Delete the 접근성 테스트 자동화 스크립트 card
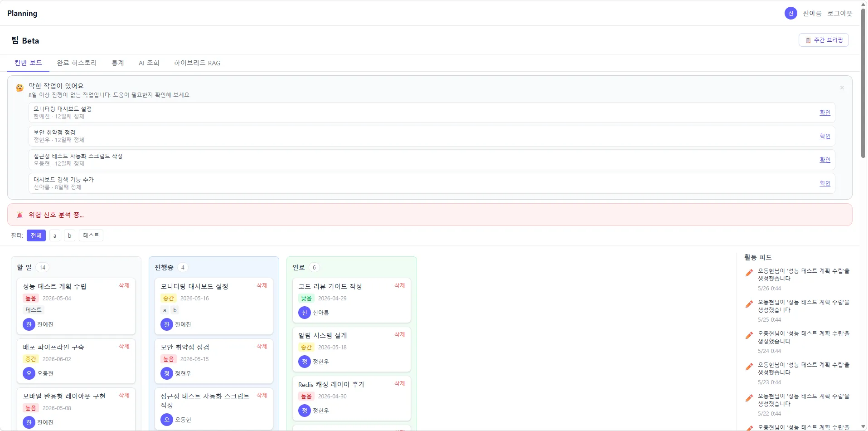 pos(262,395)
